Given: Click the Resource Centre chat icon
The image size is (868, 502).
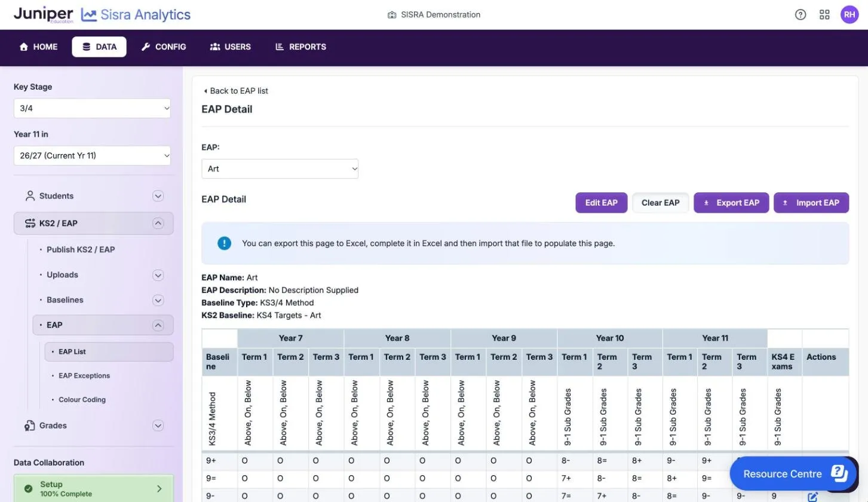Looking at the screenshot, I should 839,473.
